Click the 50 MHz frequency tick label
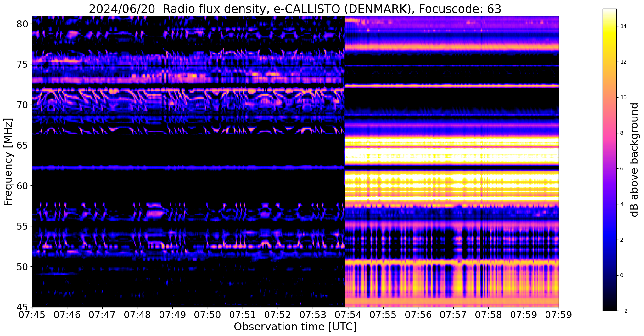Image resolution: width=644 pixels, height=336 pixels. point(22,267)
